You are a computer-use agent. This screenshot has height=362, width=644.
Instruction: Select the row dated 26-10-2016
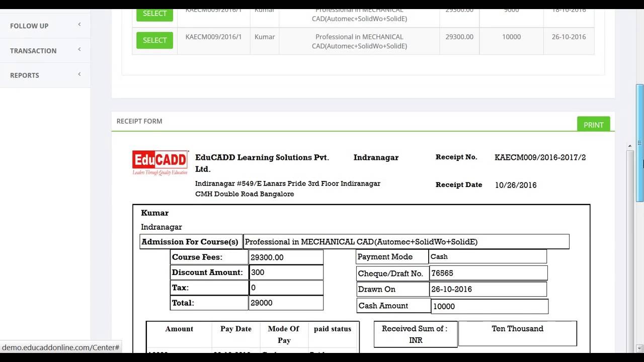click(154, 40)
